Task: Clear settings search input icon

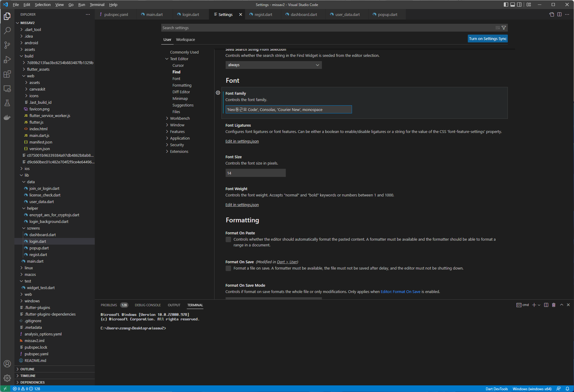Action: coord(498,28)
